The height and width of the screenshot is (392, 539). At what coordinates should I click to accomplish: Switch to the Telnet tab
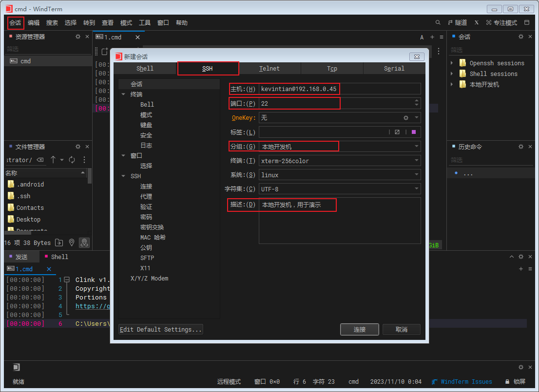[x=269, y=69]
